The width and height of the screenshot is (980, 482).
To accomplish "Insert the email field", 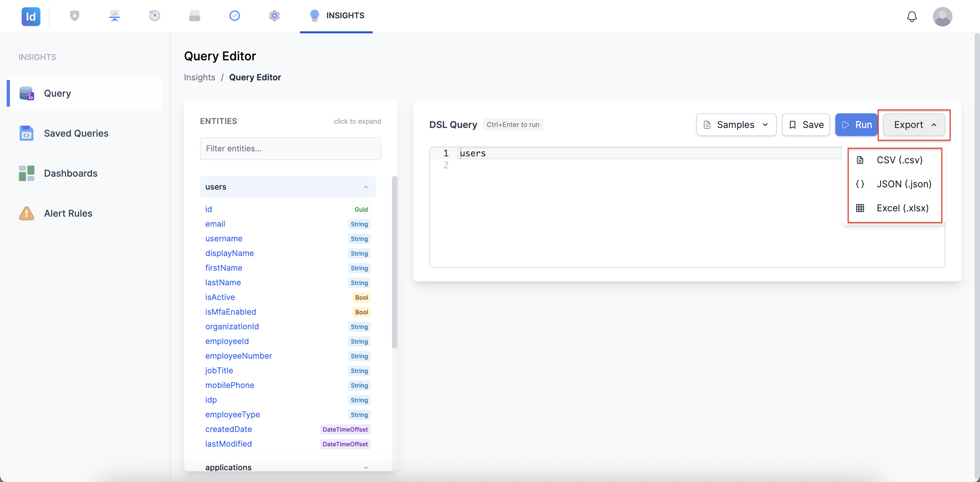I will 215,224.
